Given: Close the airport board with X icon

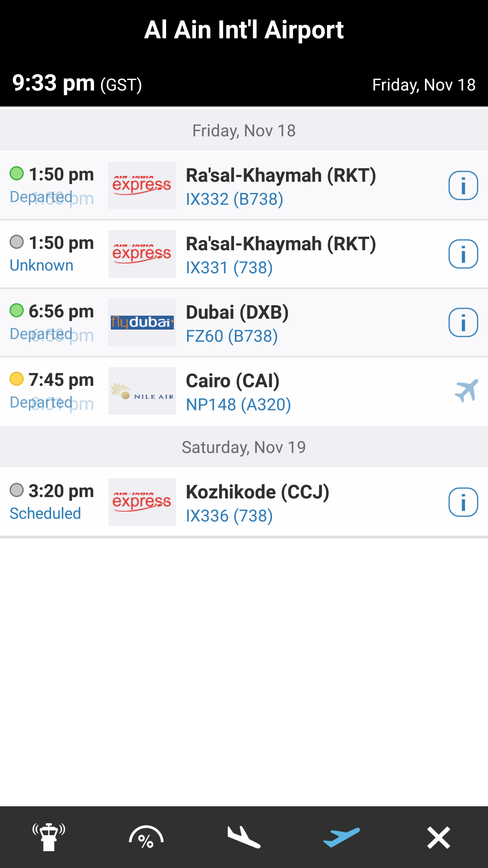Looking at the screenshot, I should [439, 837].
